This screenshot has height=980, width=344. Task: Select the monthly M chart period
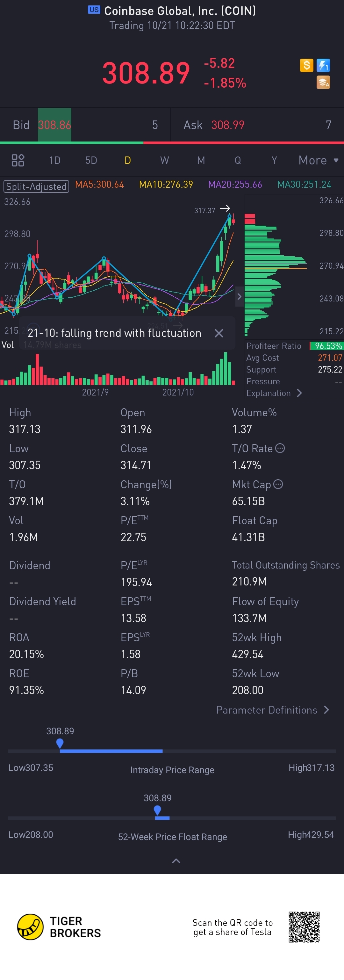(201, 160)
